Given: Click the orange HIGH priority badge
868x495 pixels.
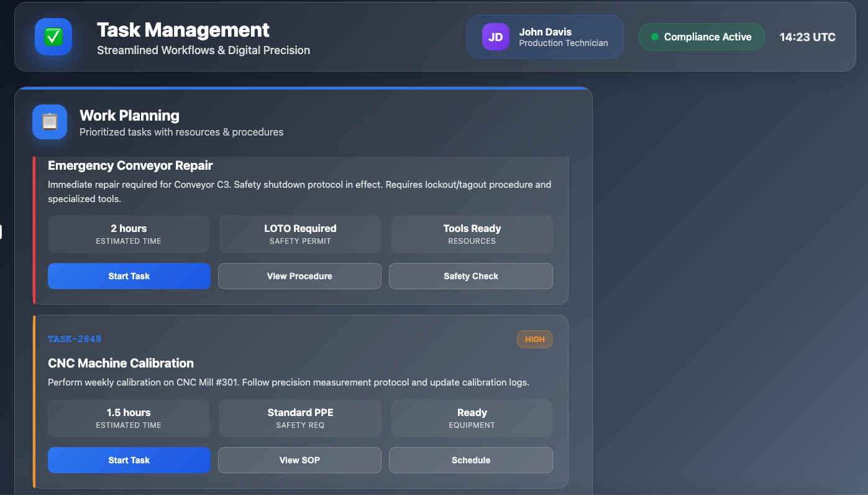Looking at the screenshot, I should coord(534,340).
